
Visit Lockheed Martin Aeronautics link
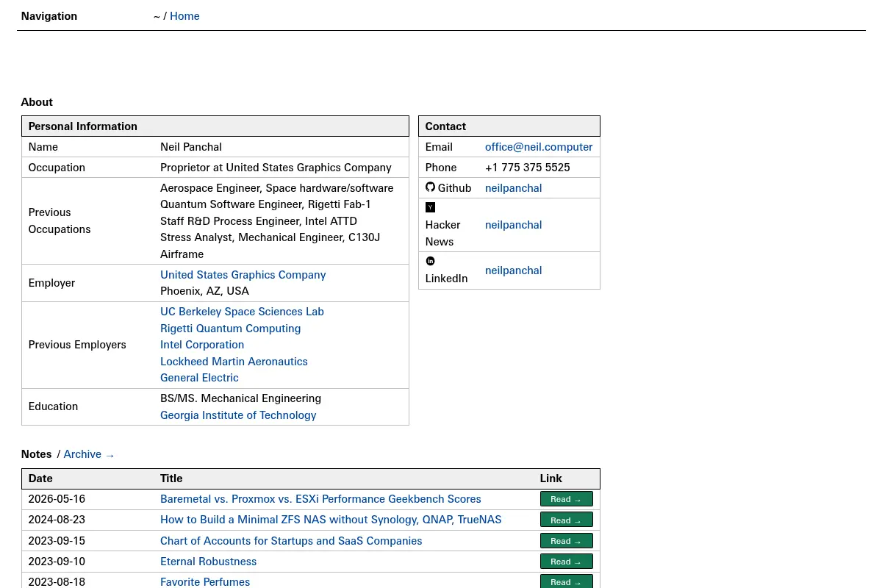[x=234, y=362]
